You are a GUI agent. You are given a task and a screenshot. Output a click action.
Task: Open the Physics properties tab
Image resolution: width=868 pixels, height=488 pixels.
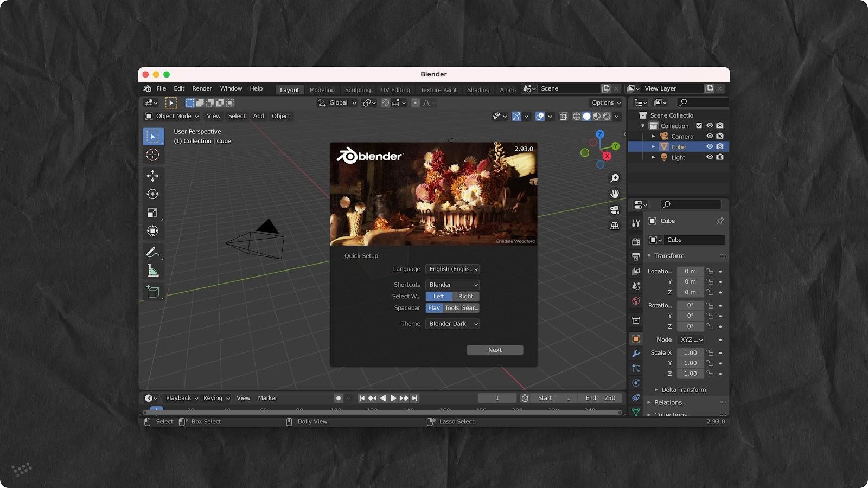tap(636, 383)
